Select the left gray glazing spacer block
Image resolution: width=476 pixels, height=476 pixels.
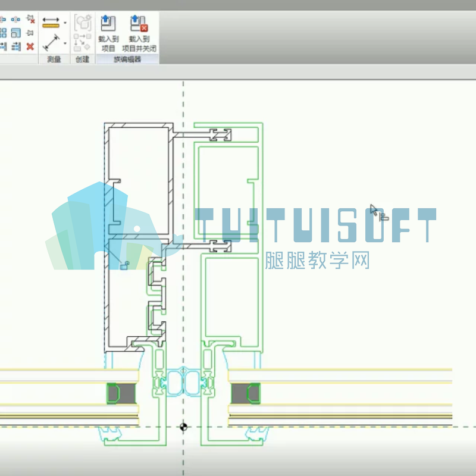(121, 393)
